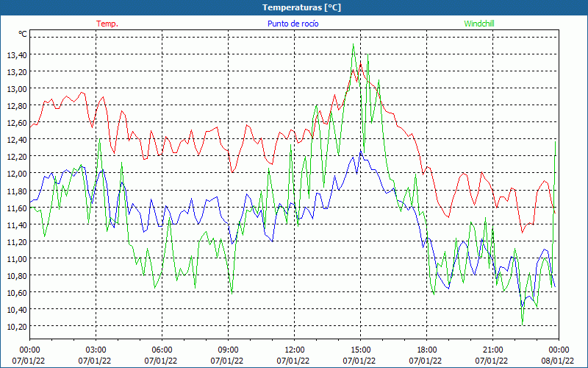Click the 18:00 time axis label
Screen dimensions: 588x368
click(427, 350)
